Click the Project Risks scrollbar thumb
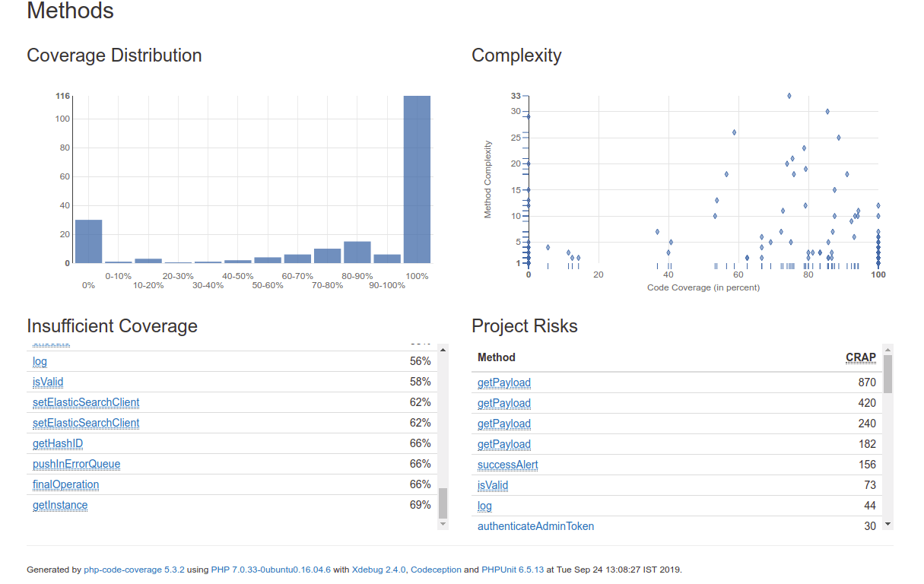This screenshot has height=584, width=924. coord(887,374)
